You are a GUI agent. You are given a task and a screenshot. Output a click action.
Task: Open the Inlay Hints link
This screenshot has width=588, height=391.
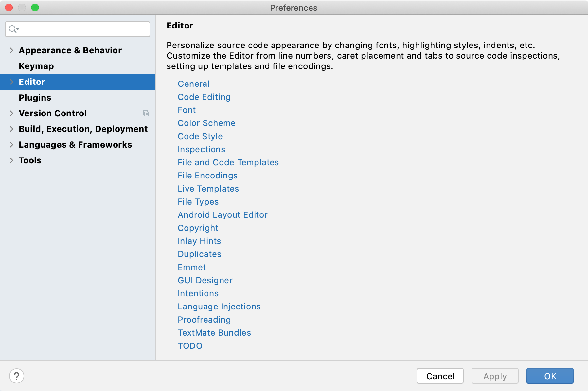point(200,241)
